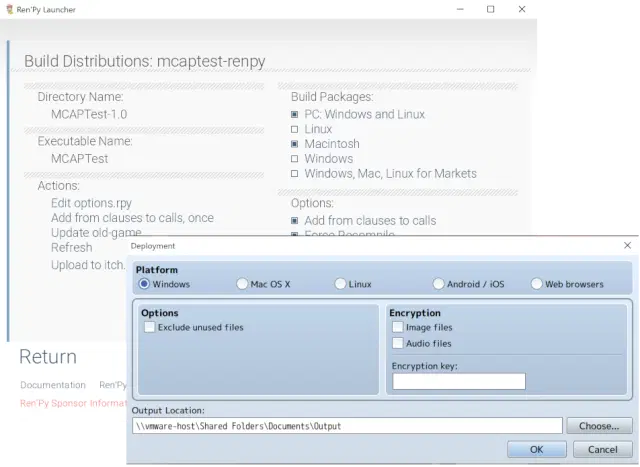Select Linux as deployment platform
This screenshot has height=467, width=640.
coord(341,284)
